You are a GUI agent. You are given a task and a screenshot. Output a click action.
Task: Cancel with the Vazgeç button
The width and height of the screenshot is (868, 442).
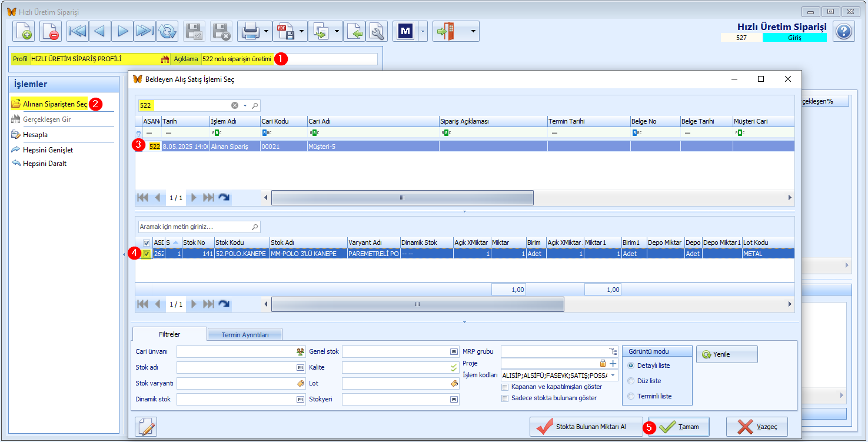[757, 427]
